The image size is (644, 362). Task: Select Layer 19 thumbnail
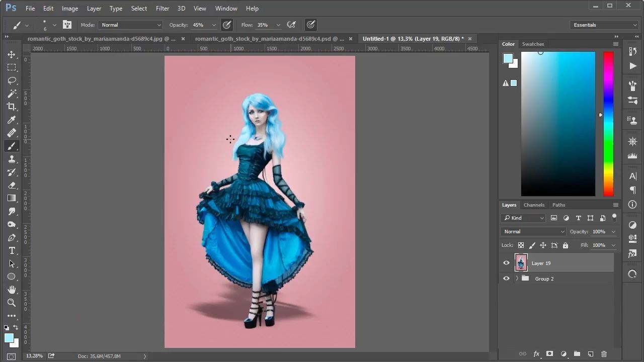point(521,262)
